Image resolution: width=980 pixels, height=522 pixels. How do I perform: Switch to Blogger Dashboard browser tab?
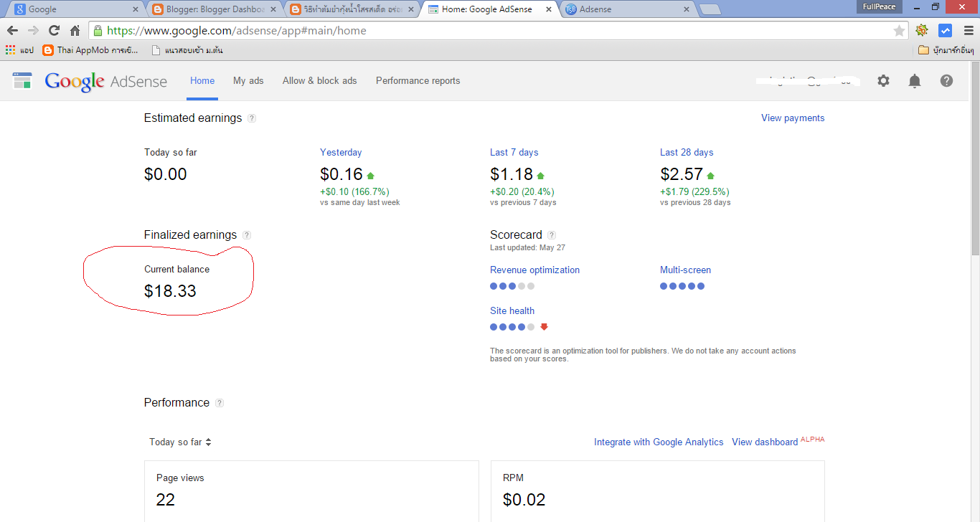213,9
